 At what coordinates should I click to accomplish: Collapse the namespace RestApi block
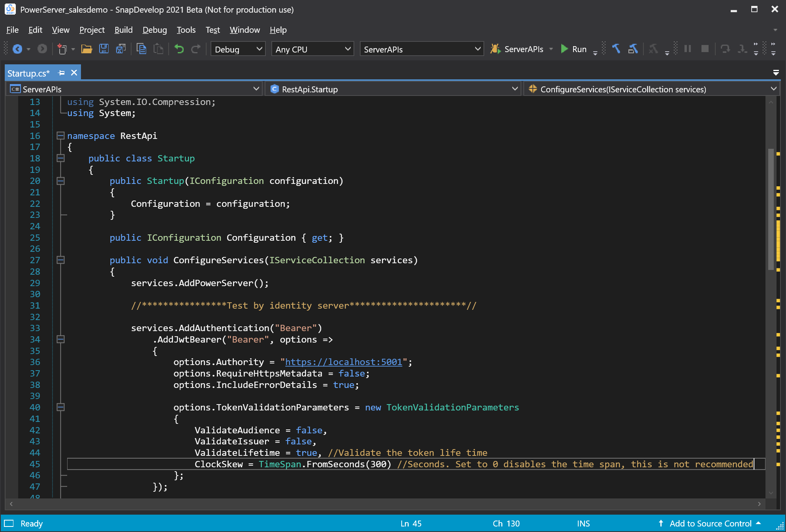pos(60,136)
